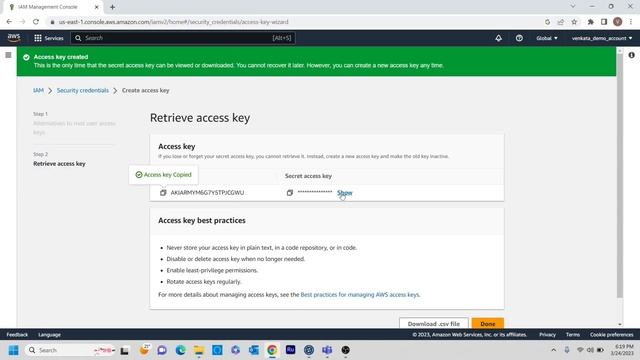This screenshot has width=640, height=360.
Task: Open the Services grid menu
Action: (49, 38)
